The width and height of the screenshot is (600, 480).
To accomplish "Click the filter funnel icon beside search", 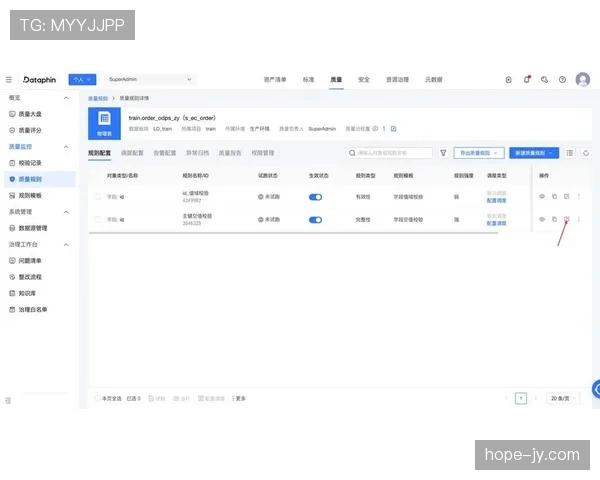I will pos(443,153).
